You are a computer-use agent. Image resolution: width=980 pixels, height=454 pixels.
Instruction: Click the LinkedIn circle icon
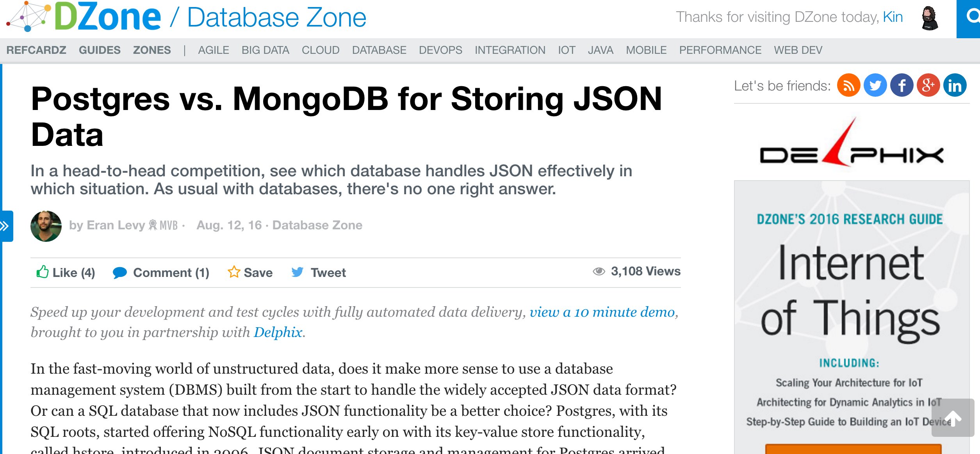(955, 85)
